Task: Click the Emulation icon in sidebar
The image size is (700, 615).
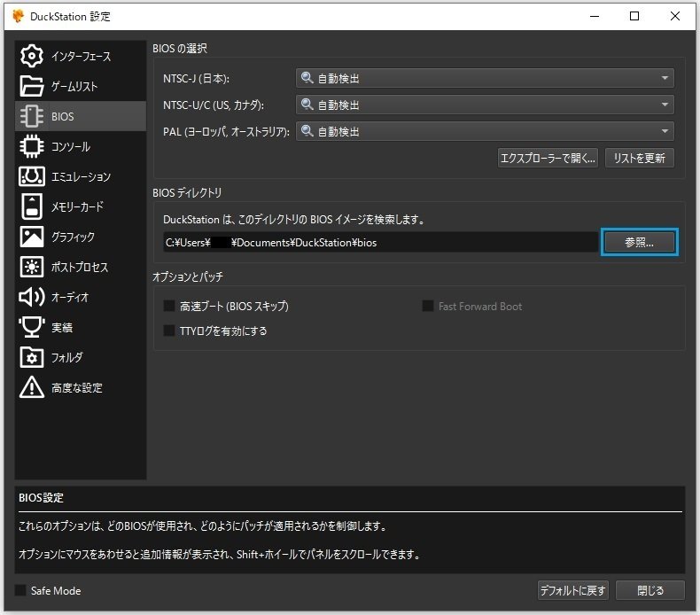Action: (x=32, y=176)
